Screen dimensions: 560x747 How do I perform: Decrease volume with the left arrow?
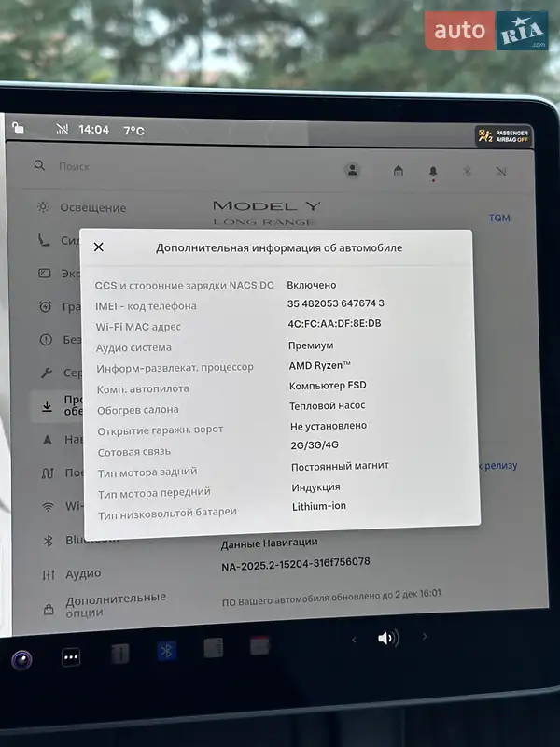pyautogui.click(x=353, y=640)
